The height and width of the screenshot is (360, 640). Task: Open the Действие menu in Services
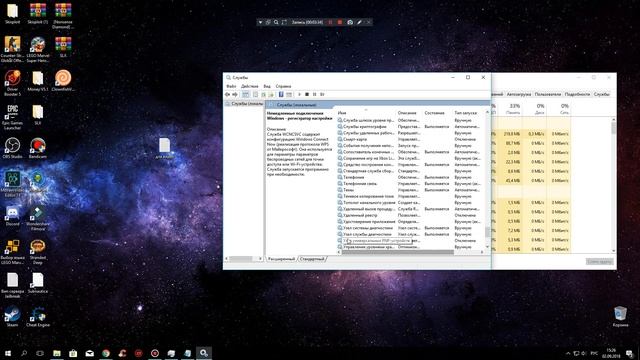click(249, 86)
